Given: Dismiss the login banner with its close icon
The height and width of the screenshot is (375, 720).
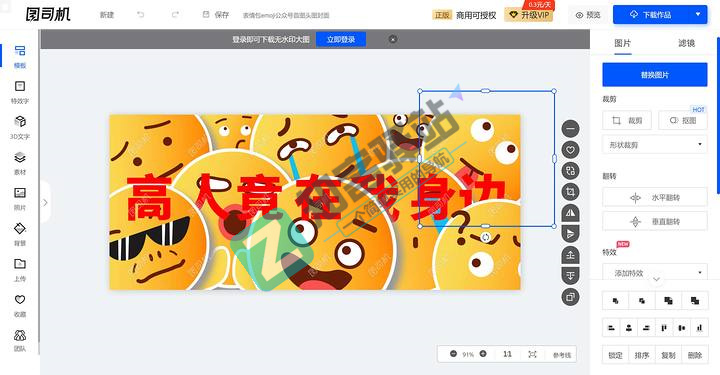Looking at the screenshot, I should [x=393, y=39].
